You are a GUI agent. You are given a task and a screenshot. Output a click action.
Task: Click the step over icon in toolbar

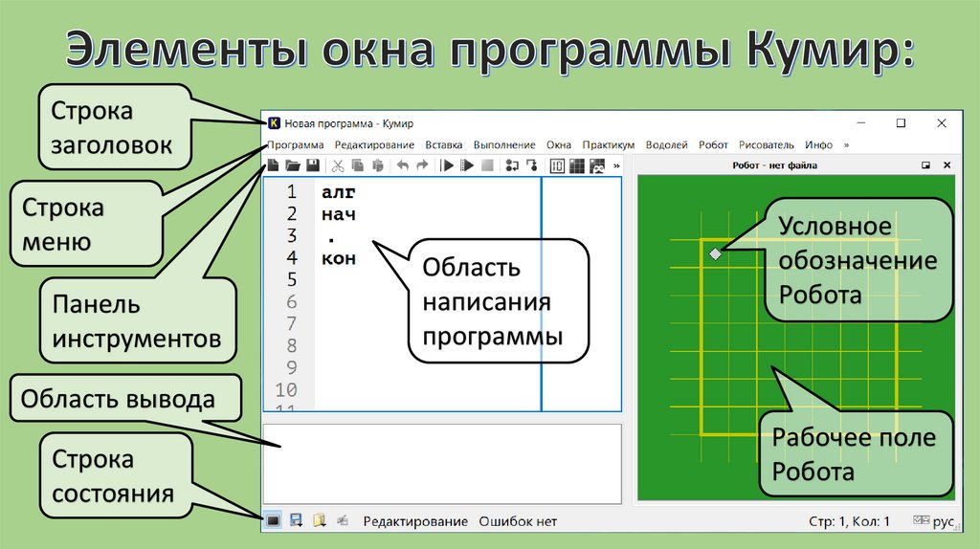click(512, 165)
